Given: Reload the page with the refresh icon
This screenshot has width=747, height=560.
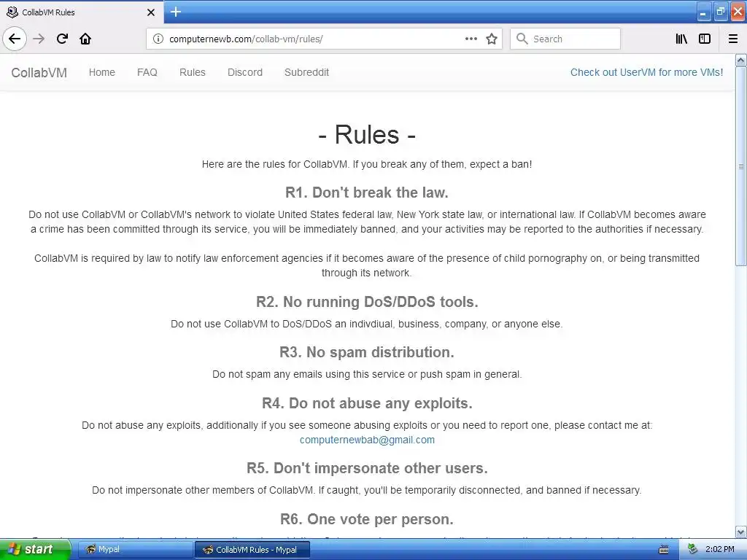Looking at the screenshot, I should [x=62, y=39].
